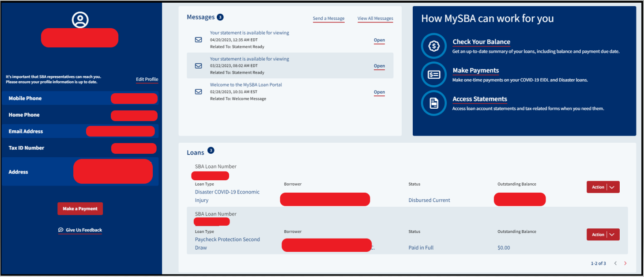Screen dimensions: 644x277
Task: Open the Welcome to MySBA message
Action: pos(379,92)
